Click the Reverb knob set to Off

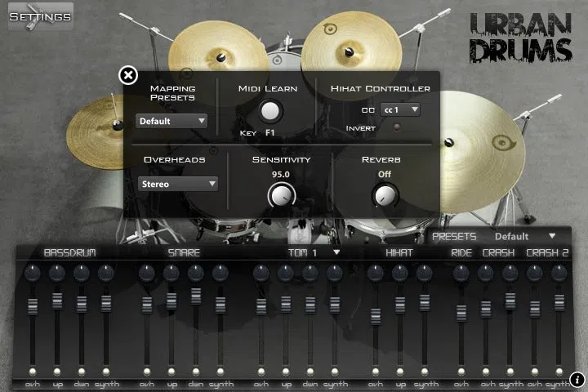[385, 195]
